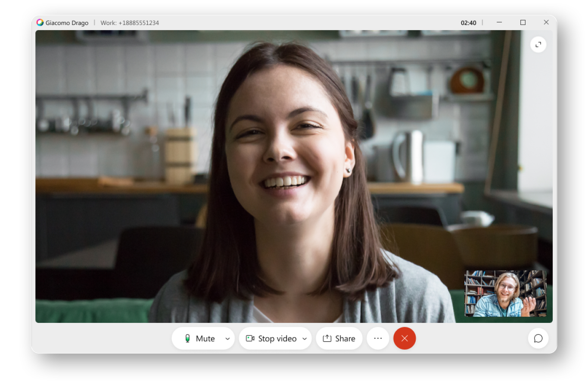Mute your microphone
This screenshot has height=385, width=588.
tap(200, 338)
